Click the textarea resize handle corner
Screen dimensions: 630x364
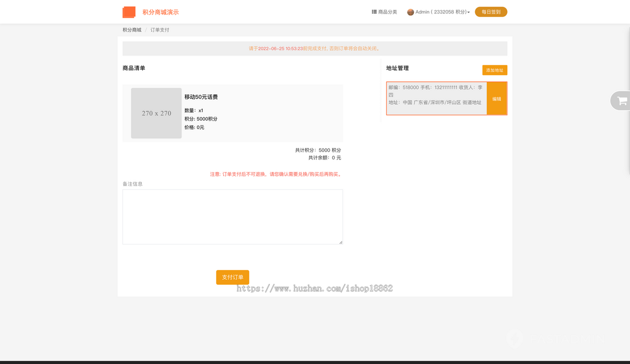(x=340, y=242)
